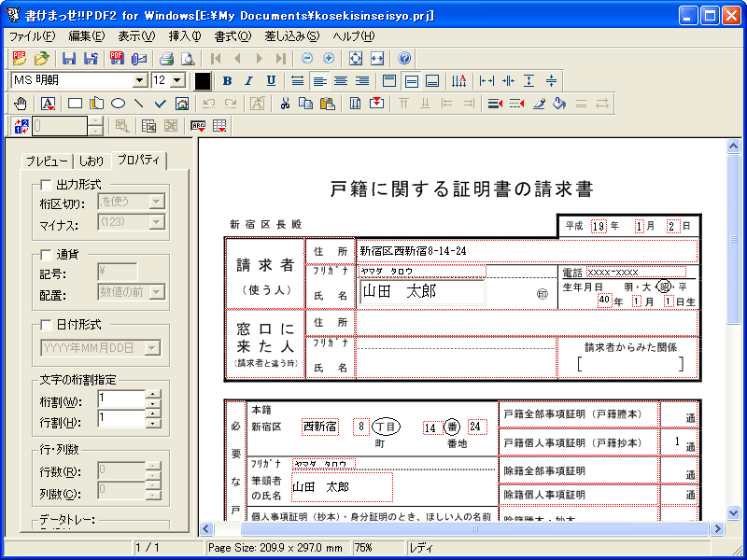The image size is (747, 560).
Task: Open the ヘルプ(H) menu
Action: coord(354,36)
